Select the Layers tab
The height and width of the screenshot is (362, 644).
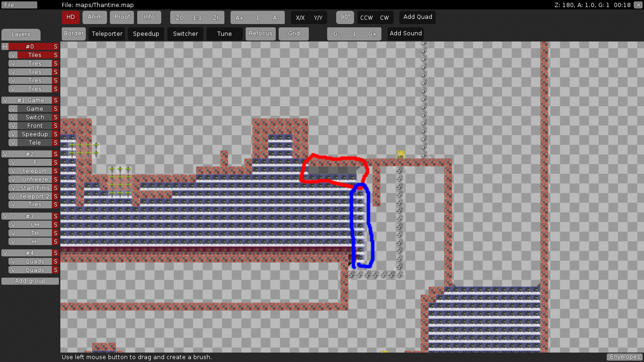(21, 34)
